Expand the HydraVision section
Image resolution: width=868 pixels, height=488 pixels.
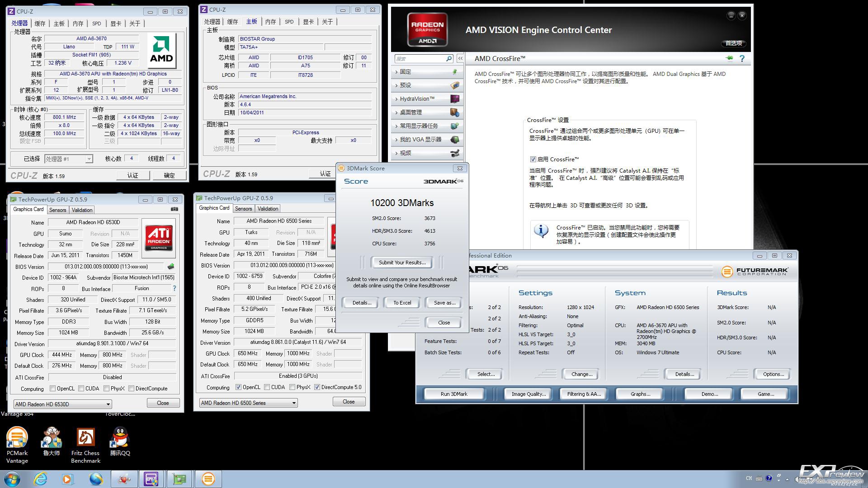[x=427, y=99]
